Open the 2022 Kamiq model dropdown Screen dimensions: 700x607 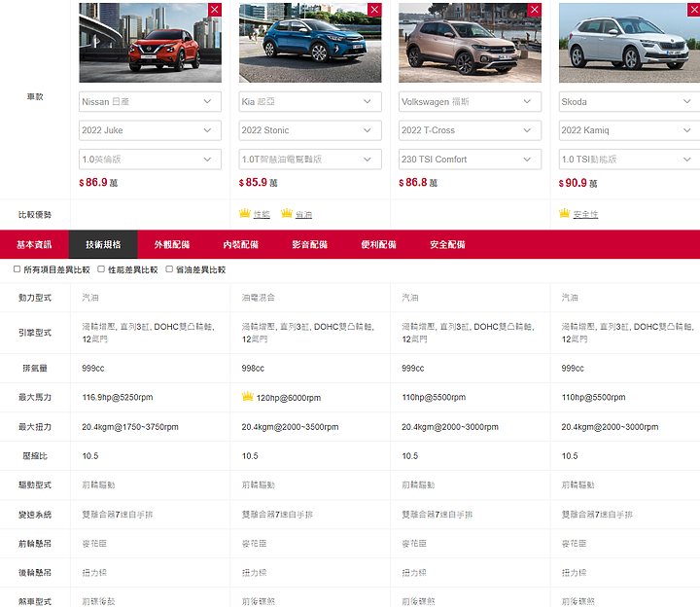[629, 130]
